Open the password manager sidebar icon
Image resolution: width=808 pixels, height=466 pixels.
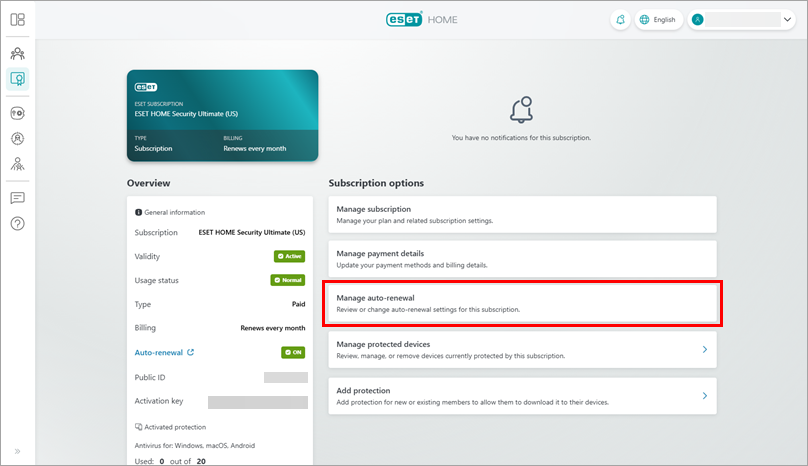tap(18, 113)
